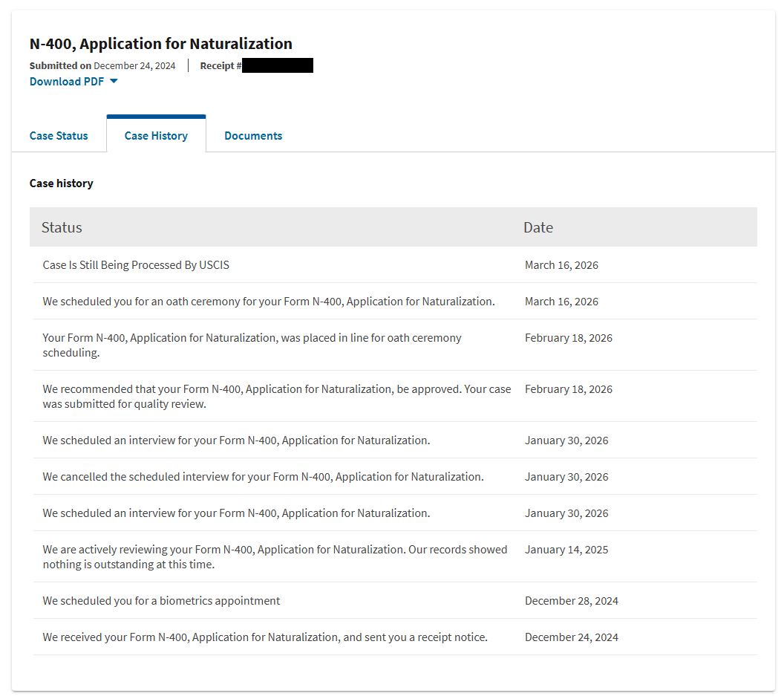The width and height of the screenshot is (784, 699).
Task: Select 'Case Is Still Being Processed' status row
Action: (136, 265)
